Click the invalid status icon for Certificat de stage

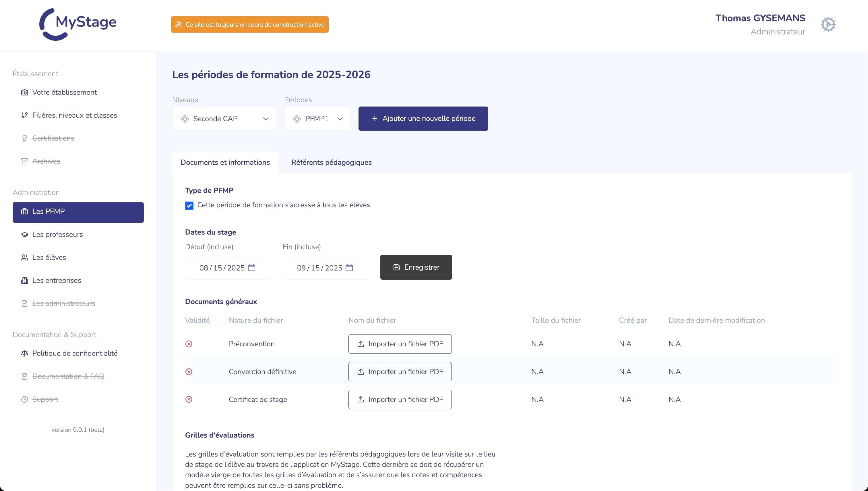pyautogui.click(x=189, y=399)
